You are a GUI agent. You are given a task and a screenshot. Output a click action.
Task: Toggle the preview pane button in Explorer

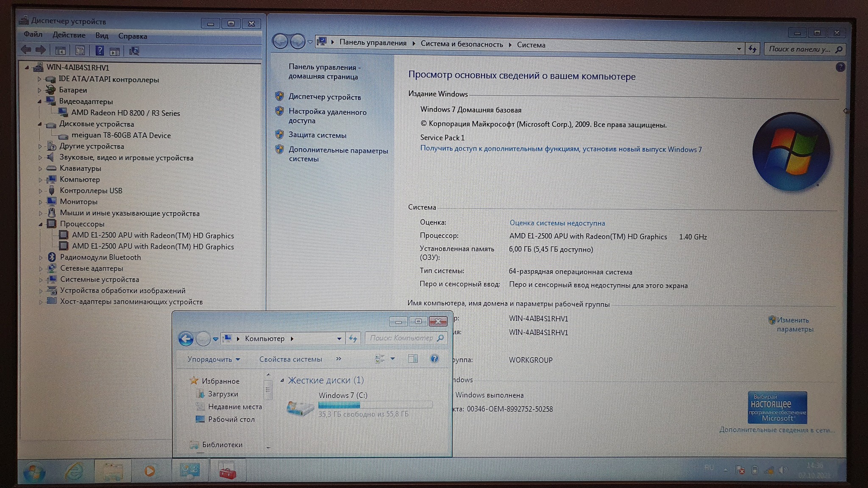[x=412, y=359]
